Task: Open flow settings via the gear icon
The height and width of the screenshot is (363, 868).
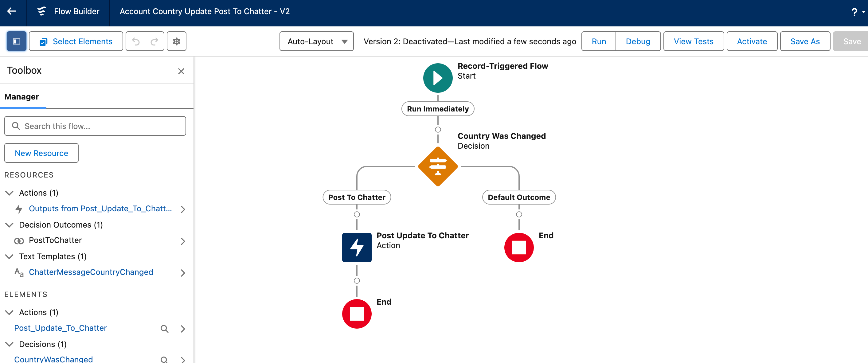Action: pos(176,41)
